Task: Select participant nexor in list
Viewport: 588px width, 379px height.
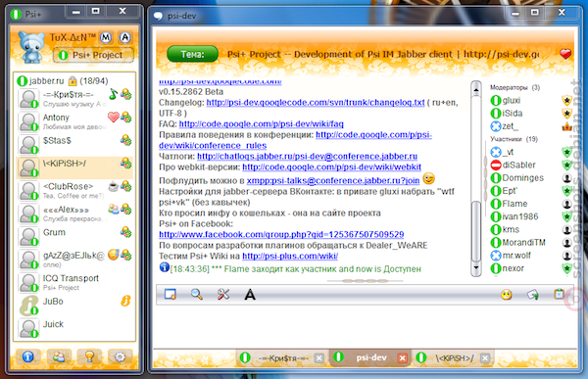Action: point(530,268)
